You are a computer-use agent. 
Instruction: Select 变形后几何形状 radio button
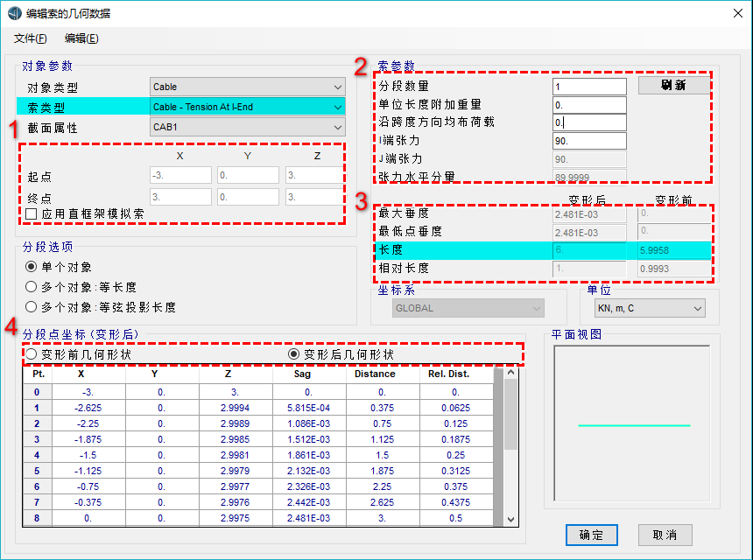[294, 354]
